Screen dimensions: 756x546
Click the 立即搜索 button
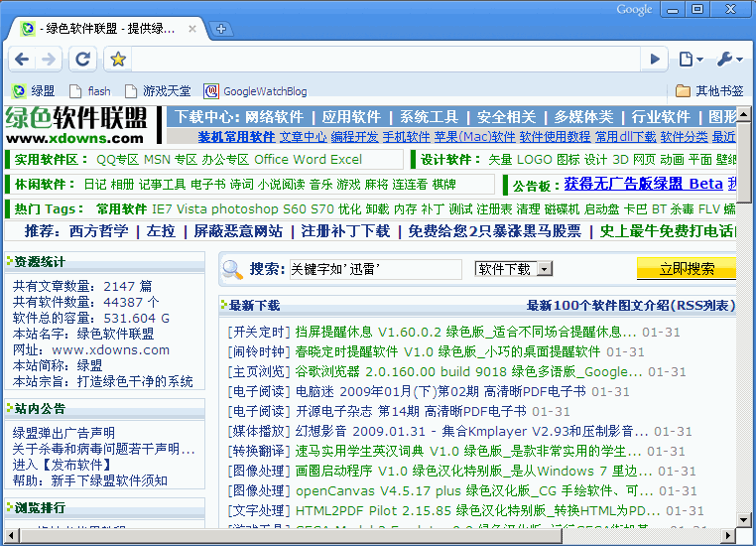687,268
